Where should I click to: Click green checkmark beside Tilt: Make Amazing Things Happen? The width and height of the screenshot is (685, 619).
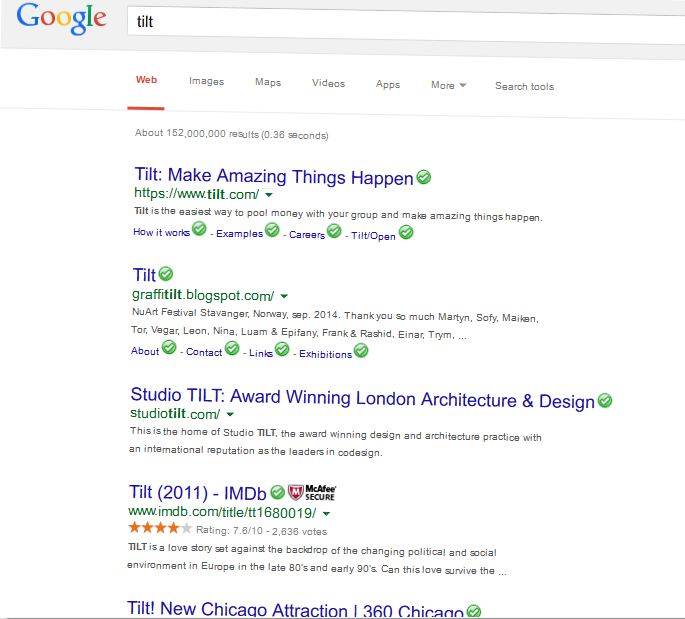coord(423,177)
